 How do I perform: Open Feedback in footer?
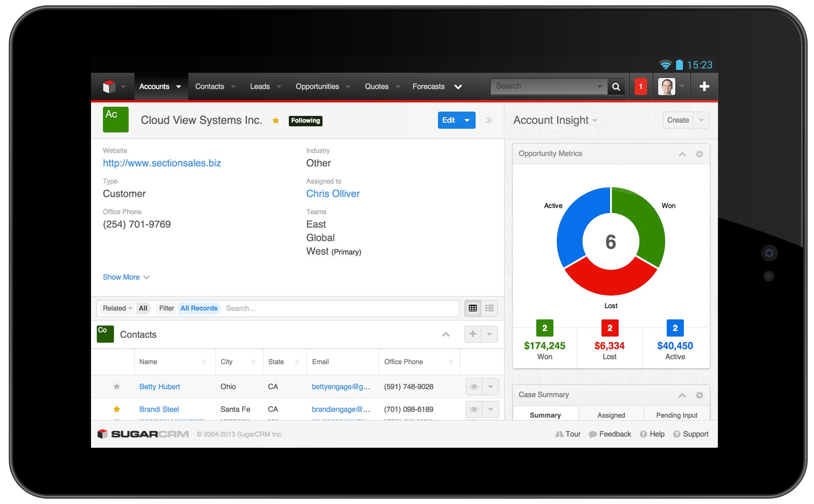[610, 434]
